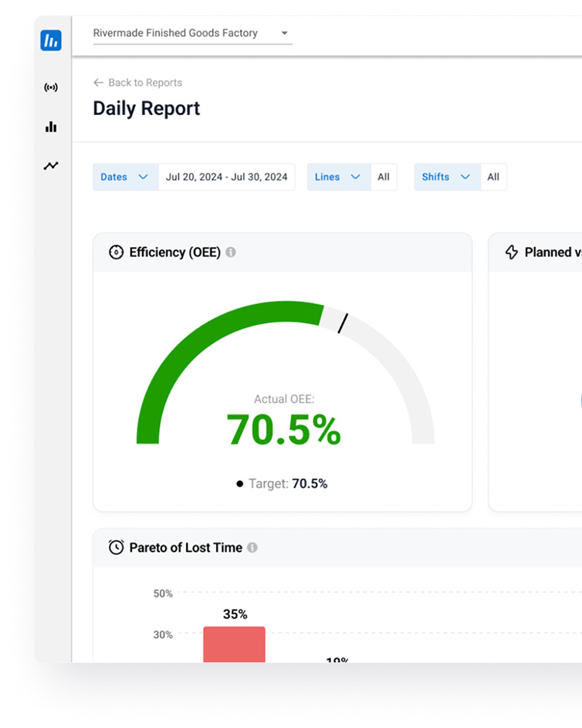Open the live monitoring signal icon
Viewport: 582px width, 728px height.
(x=51, y=87)
